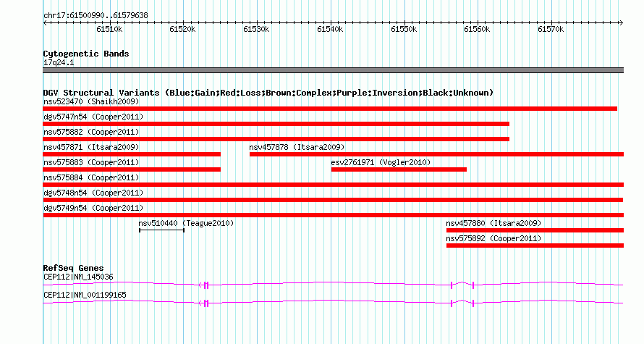Open dgv5749n54 (Cooper2011) variant label
644x344 pixels.
(x=93, y=208)
